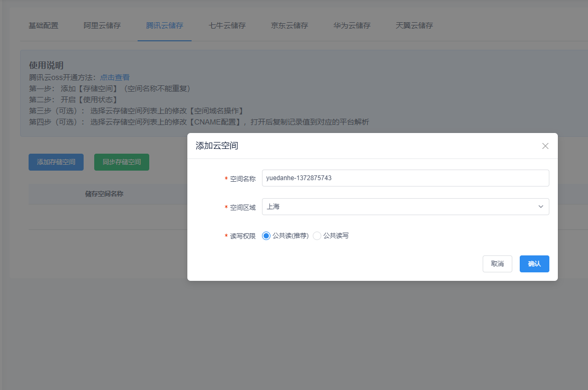Click the green 同步存储空间 button
Image resolution: width=588 pixels, height=390 pixels.
coord(122,162)
